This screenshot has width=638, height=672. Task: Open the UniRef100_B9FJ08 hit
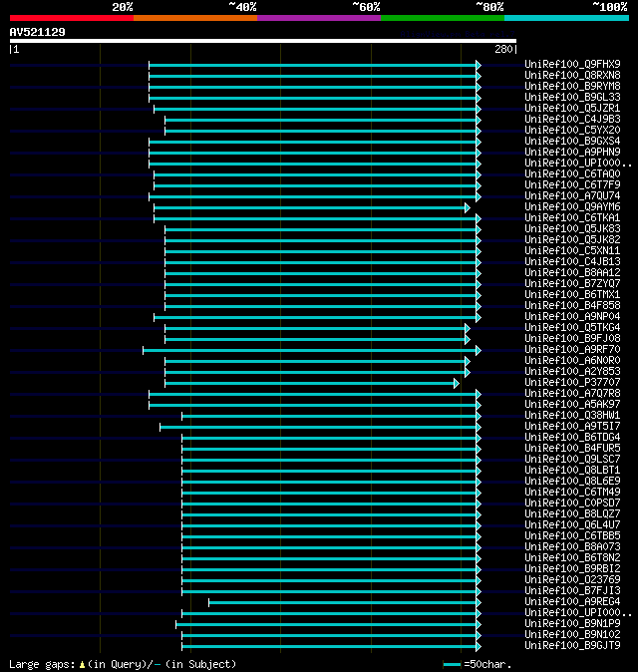572,339
